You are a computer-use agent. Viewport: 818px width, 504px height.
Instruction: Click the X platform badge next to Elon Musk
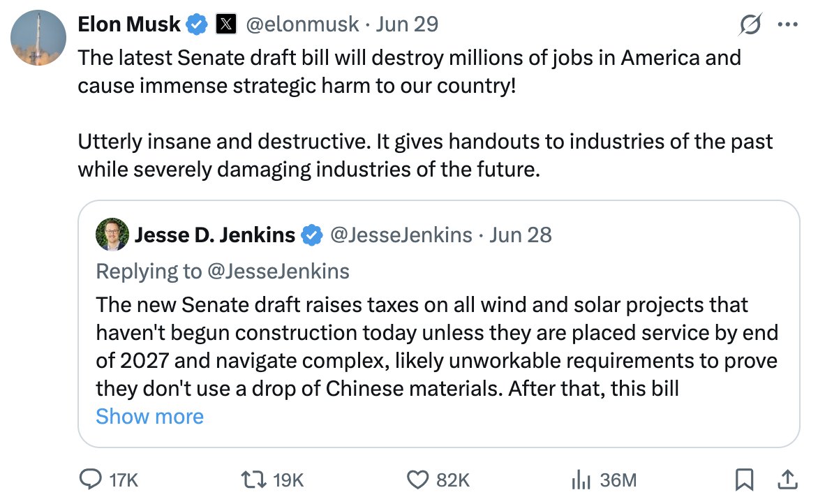pos(225,23)
